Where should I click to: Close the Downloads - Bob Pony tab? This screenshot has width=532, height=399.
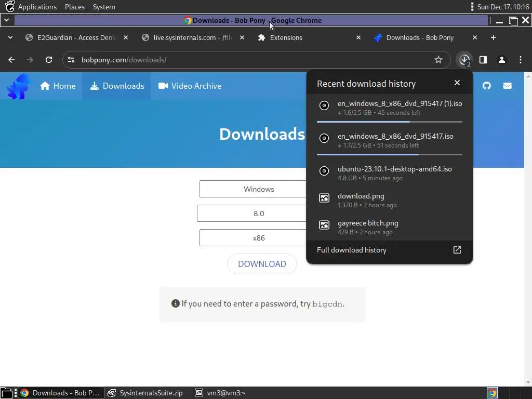(475, 37)
